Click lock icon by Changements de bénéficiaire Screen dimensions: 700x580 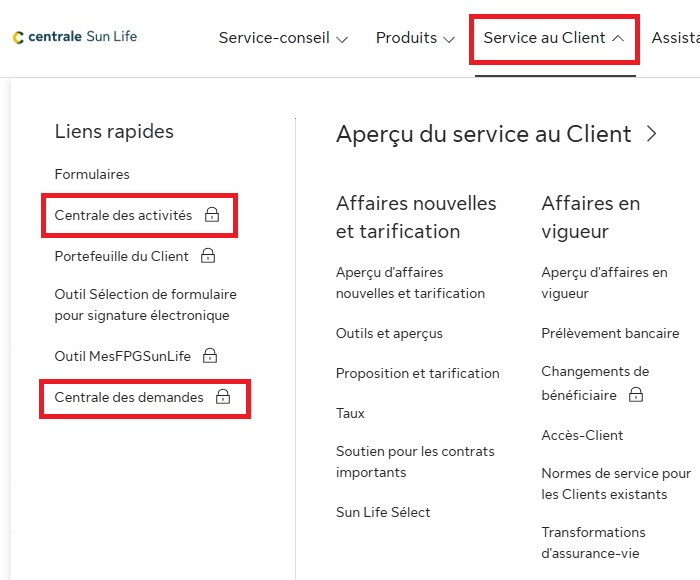(x=635, y=395)
